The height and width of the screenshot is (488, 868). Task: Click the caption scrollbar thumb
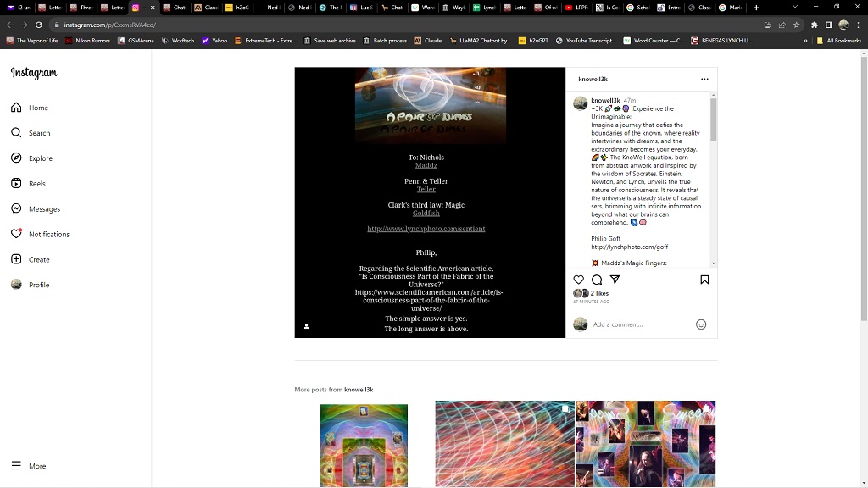click(x=713, y=119)
